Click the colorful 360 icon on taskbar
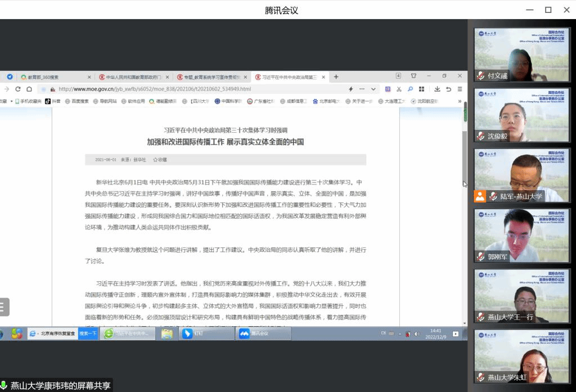576x392 pixels. (x=16, y=334)
